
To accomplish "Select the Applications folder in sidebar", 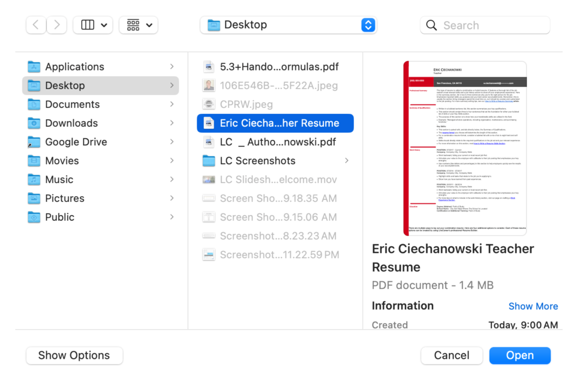I will (x=74, y=67).
